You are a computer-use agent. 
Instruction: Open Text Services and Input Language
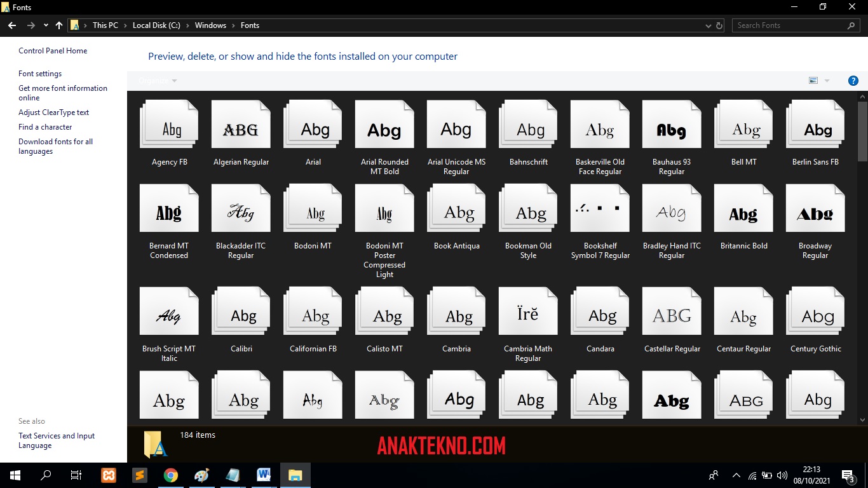tap(57, 440)
